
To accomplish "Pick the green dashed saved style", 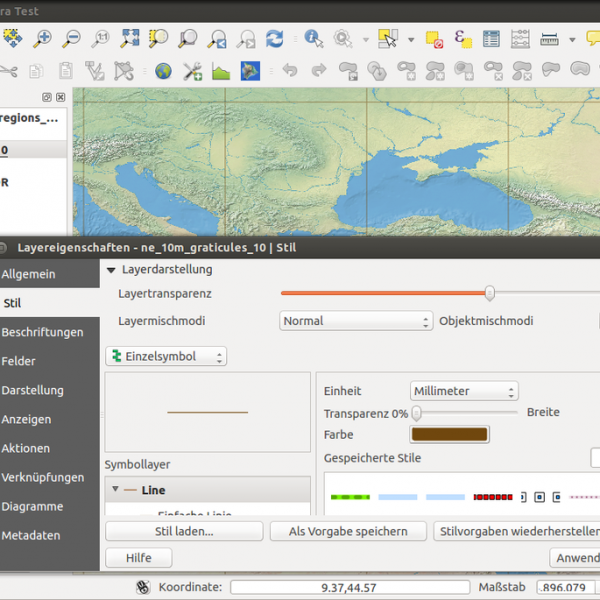I will point(350,497).
